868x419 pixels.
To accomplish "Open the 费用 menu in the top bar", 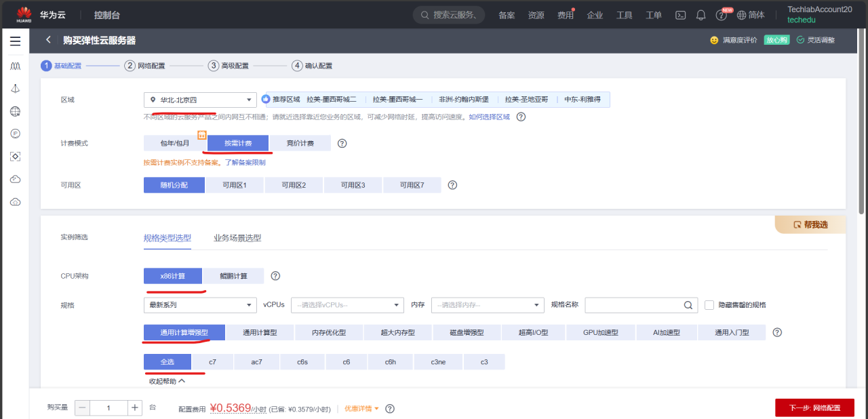I will click(566, 14).
